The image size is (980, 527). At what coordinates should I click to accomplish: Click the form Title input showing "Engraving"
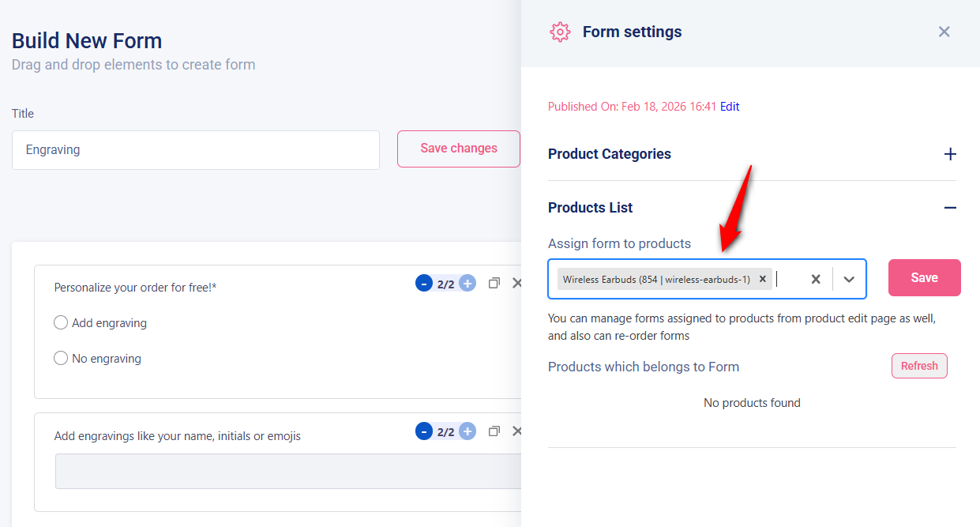pyautogui.click(x=195, y=150)
